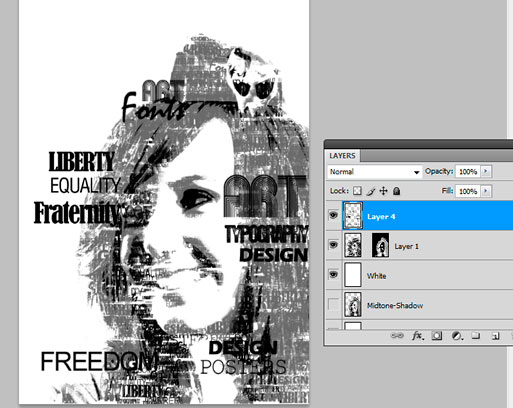
Task: Select the layer mask thumbnail of Layer 1
Action: click(380, 245)
